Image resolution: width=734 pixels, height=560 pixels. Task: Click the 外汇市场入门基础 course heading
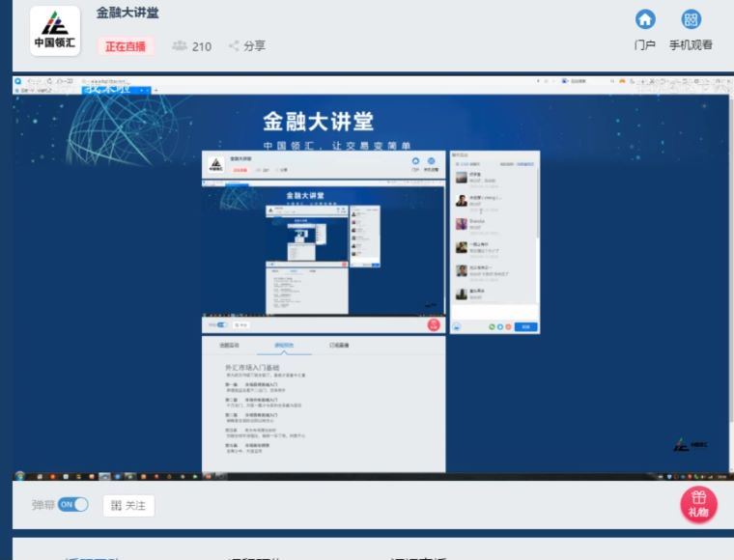(252, 368)
